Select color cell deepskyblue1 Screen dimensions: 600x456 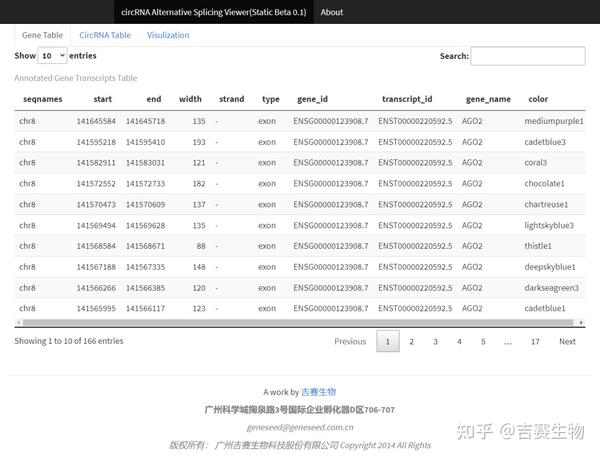click(x=550, y=267)
